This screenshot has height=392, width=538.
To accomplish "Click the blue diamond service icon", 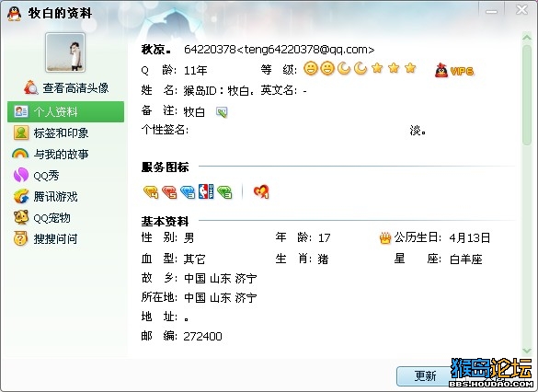I will [188, 192].
